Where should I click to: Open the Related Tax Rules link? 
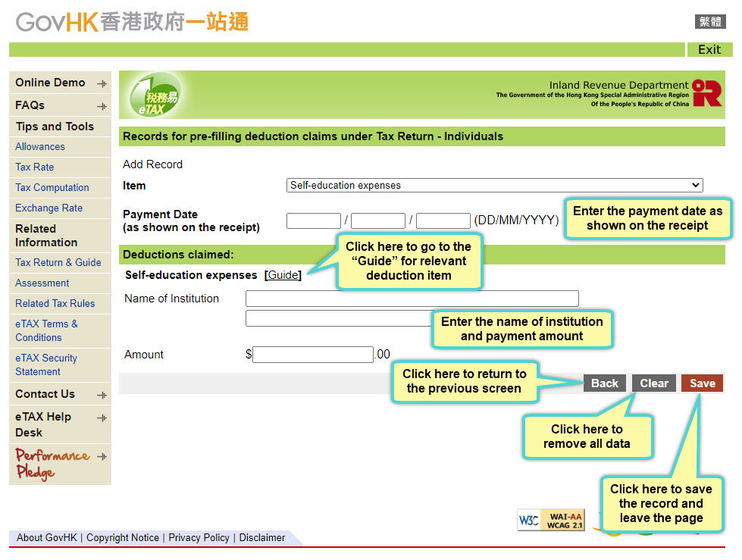[55, 304]
